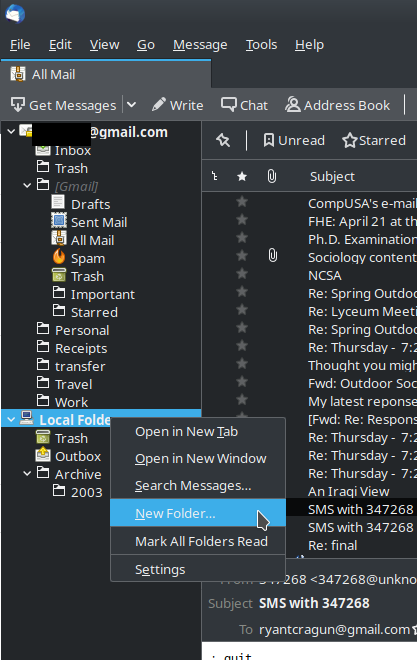Collapse the Archive folder

coord(27,474)
